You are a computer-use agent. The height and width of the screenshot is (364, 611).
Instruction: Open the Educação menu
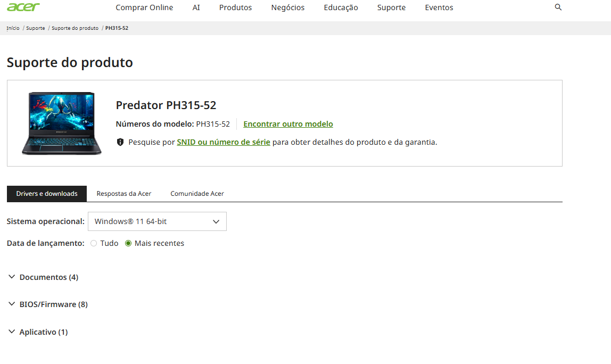click(341, 7)
